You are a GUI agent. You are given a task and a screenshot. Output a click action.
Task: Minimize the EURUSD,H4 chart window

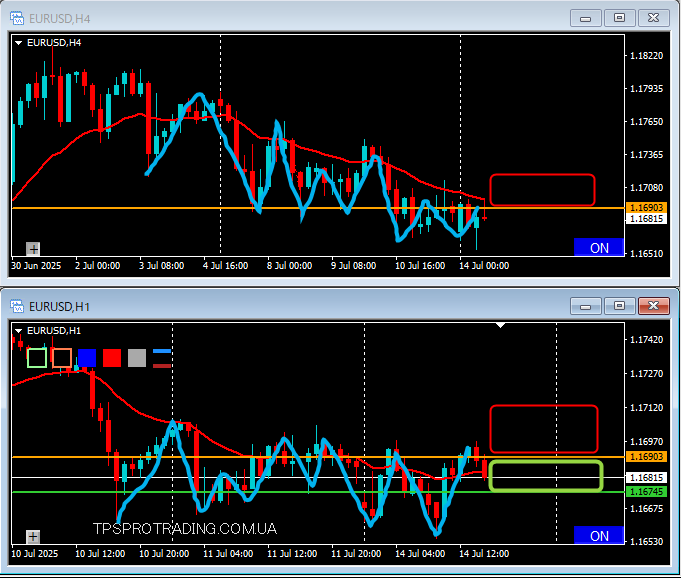click(x=585, y=18)
